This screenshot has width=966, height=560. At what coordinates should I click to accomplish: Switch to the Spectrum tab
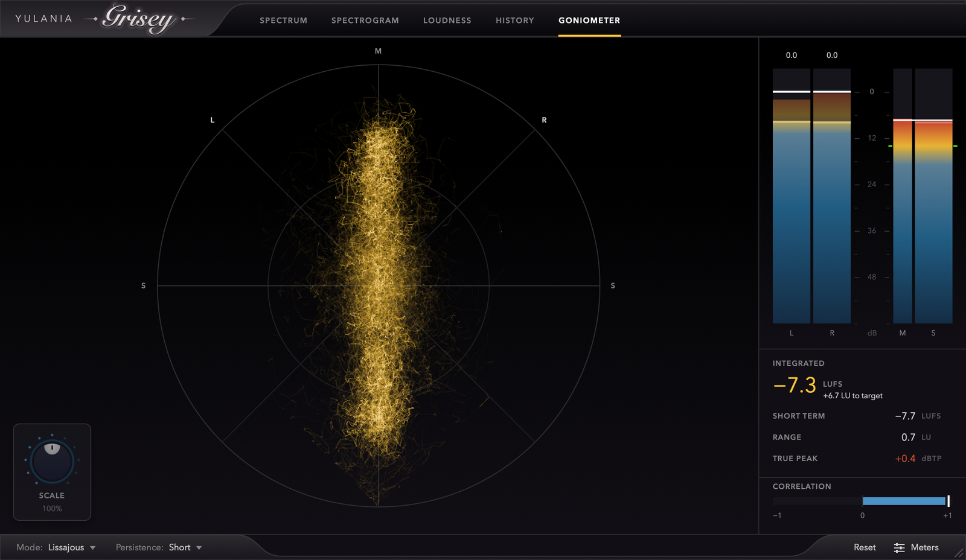[x=283, y=21]
